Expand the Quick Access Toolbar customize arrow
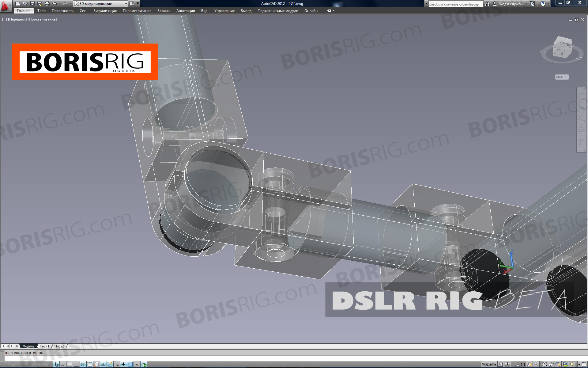Image resolution: width=588 pixels, height=368 pixels. tap(138, 4)
